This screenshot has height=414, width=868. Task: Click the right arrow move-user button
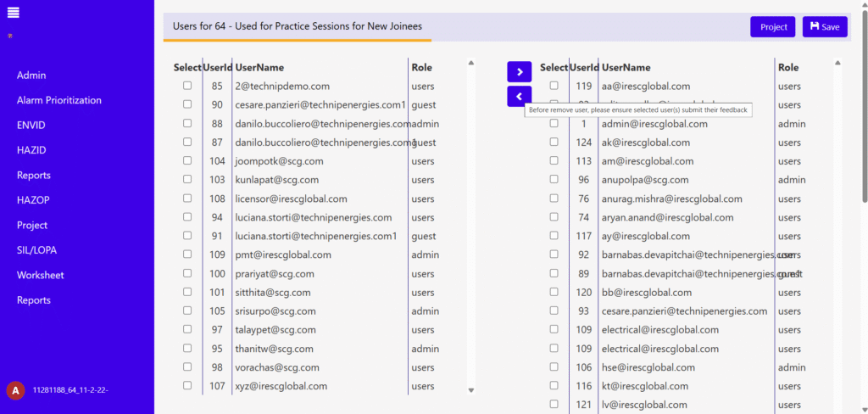coord(519,72)
